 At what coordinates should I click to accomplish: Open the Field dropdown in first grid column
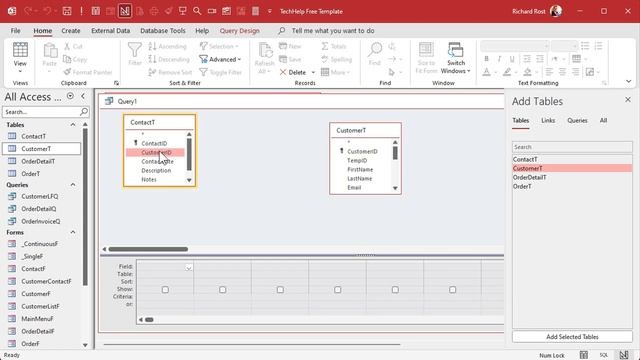point(189,268)
